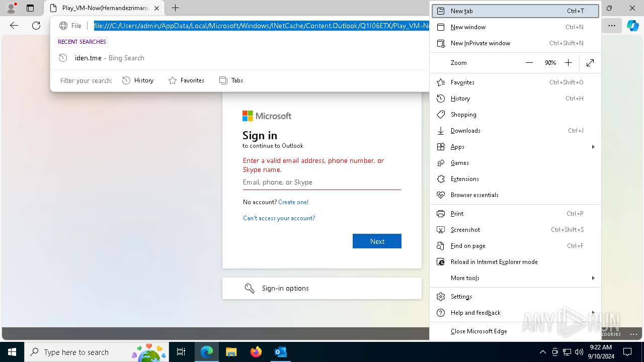Open Favorites from the menu
The image size is (644, 362).
[516, 82]
